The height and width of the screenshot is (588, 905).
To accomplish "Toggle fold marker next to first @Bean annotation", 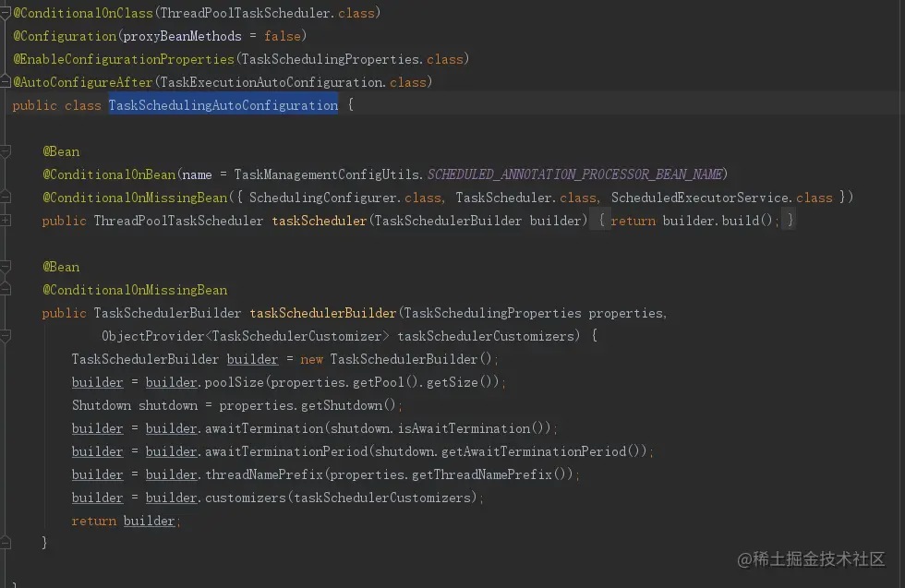I will tap(6, 151).
